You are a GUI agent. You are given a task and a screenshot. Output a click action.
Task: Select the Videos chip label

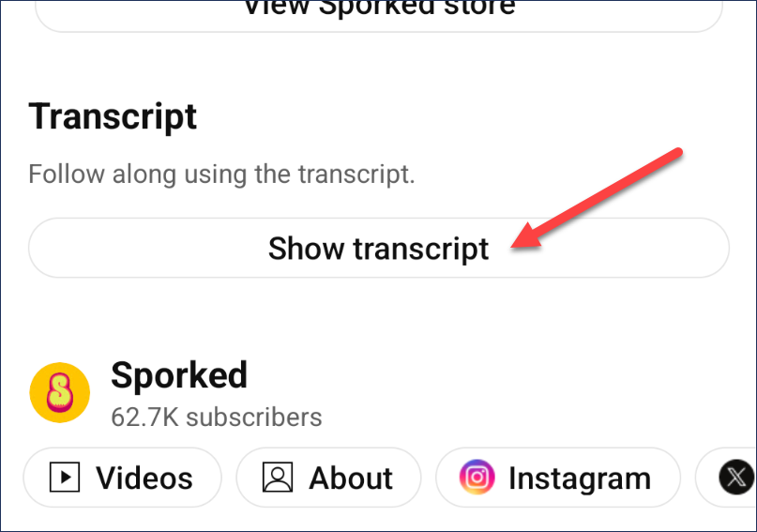[144, 479]
